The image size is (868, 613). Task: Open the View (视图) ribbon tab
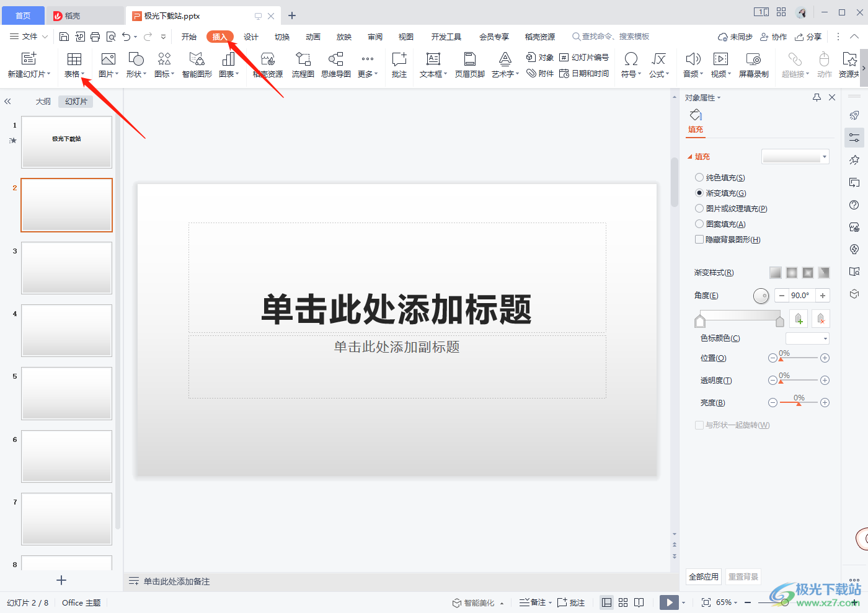pos(406,37)
